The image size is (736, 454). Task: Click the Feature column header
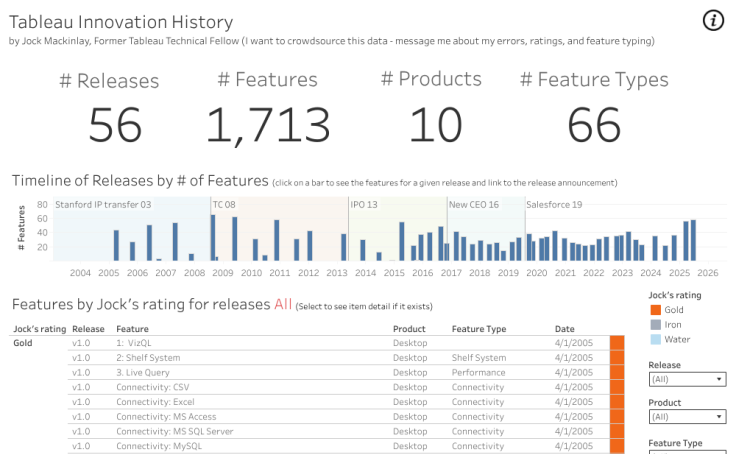133,329
